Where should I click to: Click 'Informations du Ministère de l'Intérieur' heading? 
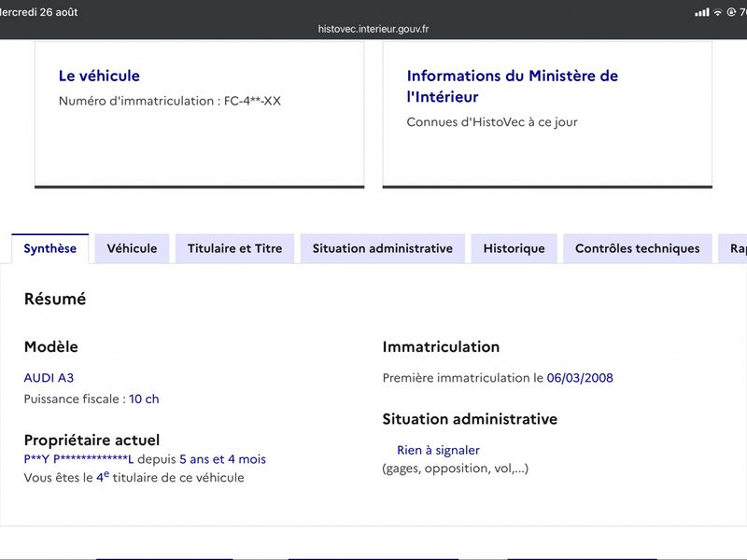[x=512, y=86]
